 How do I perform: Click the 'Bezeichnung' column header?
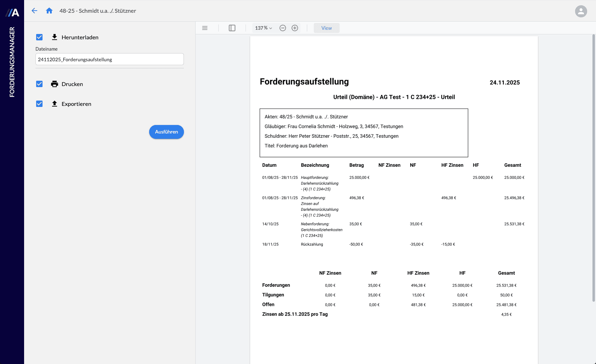[x=315, y=165]
